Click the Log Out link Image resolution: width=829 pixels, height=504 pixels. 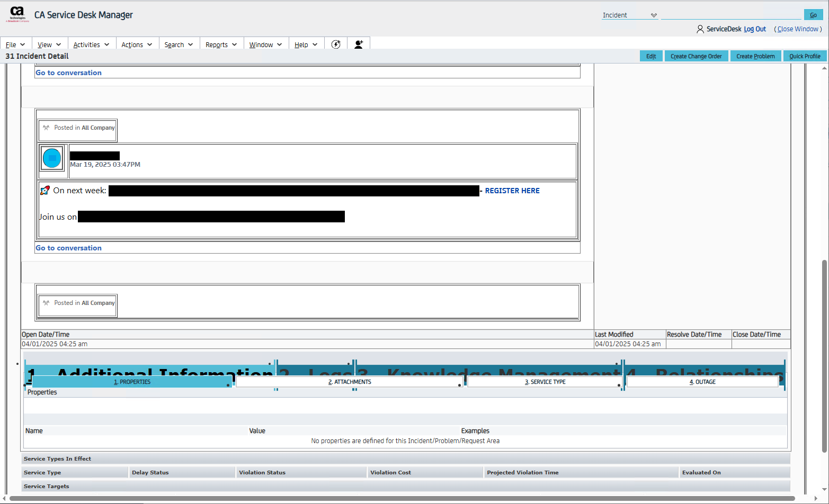[x=755, y=29]
